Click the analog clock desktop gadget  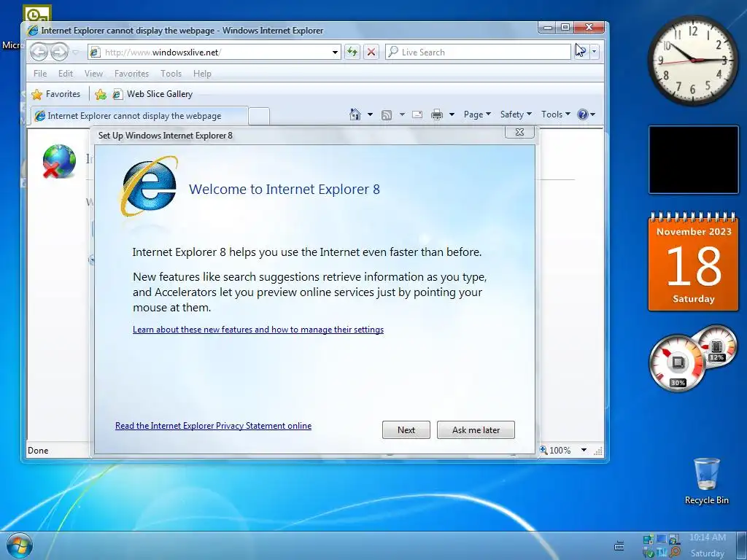click(693, 61)
